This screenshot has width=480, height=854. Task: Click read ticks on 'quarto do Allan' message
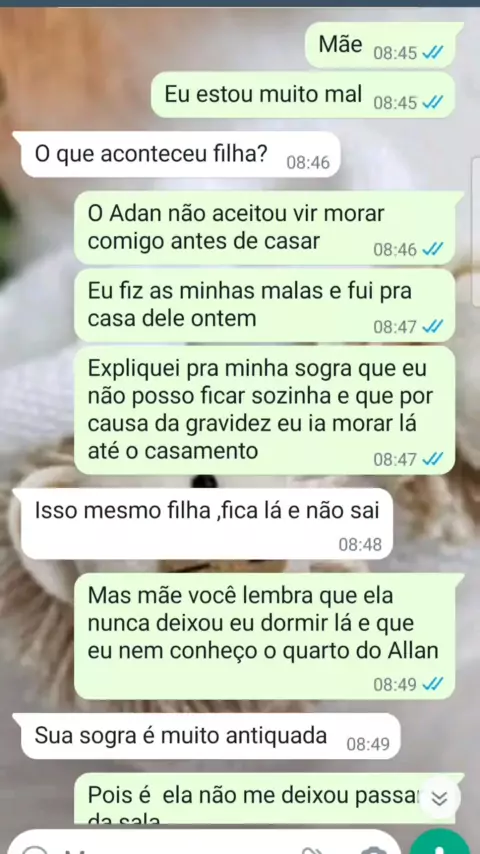pyautogui.click(x=433, y=684)
